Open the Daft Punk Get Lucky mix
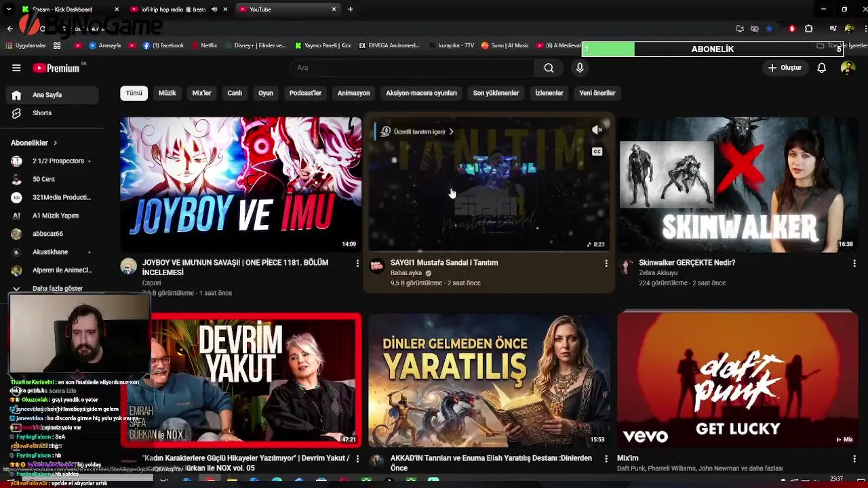This screenshot has width=868, height=488. [738, 380]
